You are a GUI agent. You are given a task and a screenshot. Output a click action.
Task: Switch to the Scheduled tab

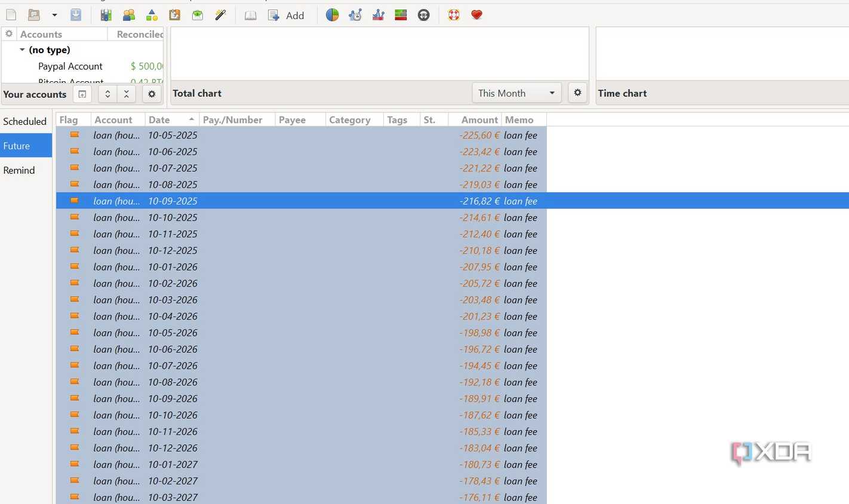(26, 121)
